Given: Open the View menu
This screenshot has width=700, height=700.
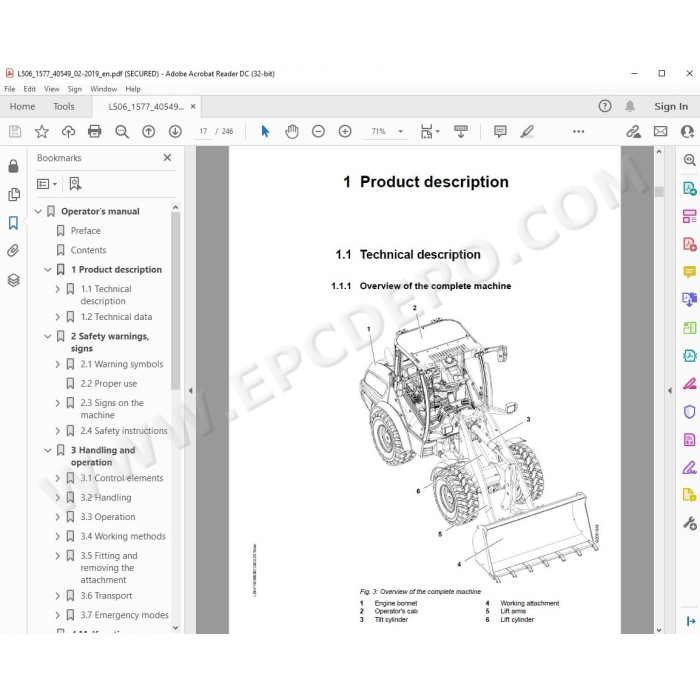Looking at the screenshot, I should (52, 89).
